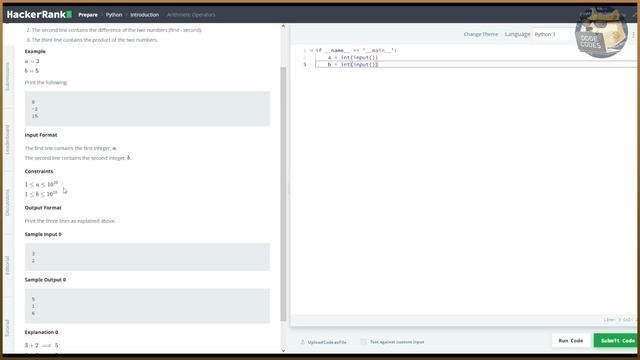The width and height of the screenshot is (640, 360).
Task: Click the example output box showing 15
Action: tap(147, 109)
